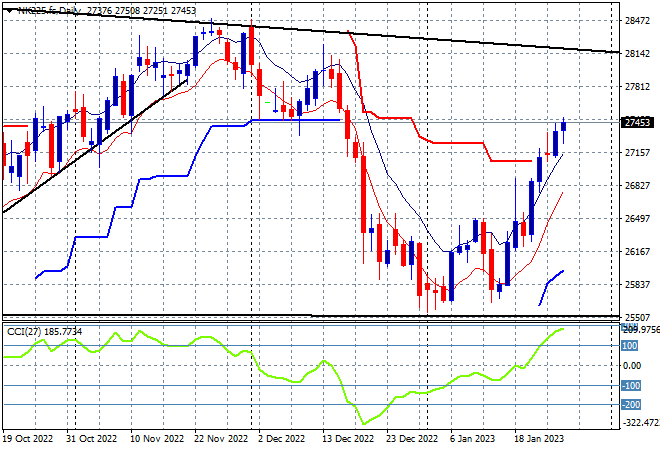The image size is (660, 450).
Task: Click the 28142 price axis label
Action: coord(637,53)
